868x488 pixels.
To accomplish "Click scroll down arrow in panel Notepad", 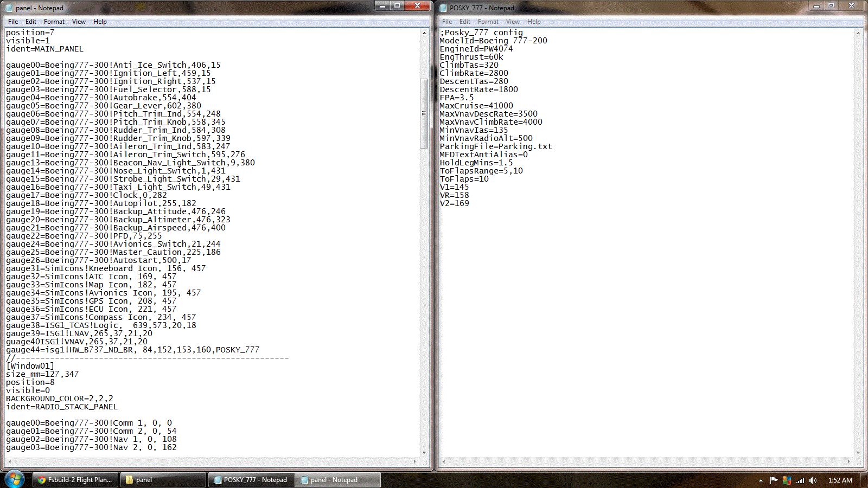I will 424,452.
